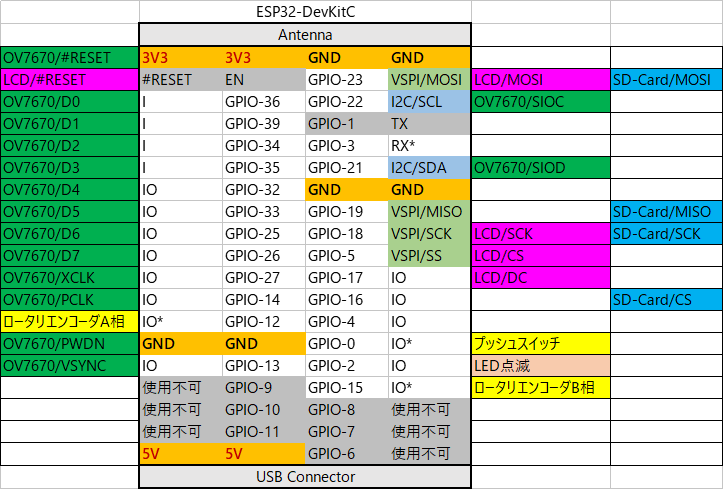The image size is (723, 489).
Task: Click the LCD/#RESET magenta cell
Action: click(70, 79)
